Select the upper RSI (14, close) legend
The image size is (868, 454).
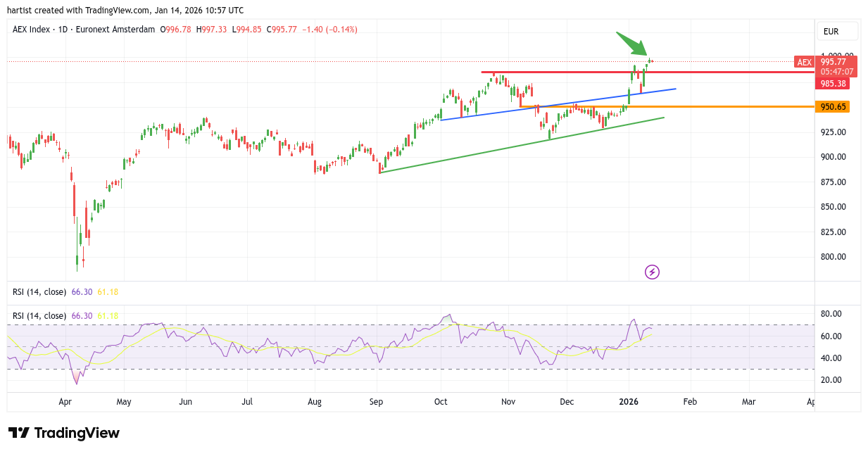pos(39,291)
